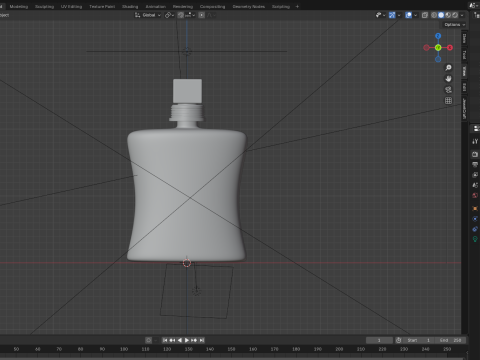
Task: Open the Object Constraints properties icon
Action: 475,229
